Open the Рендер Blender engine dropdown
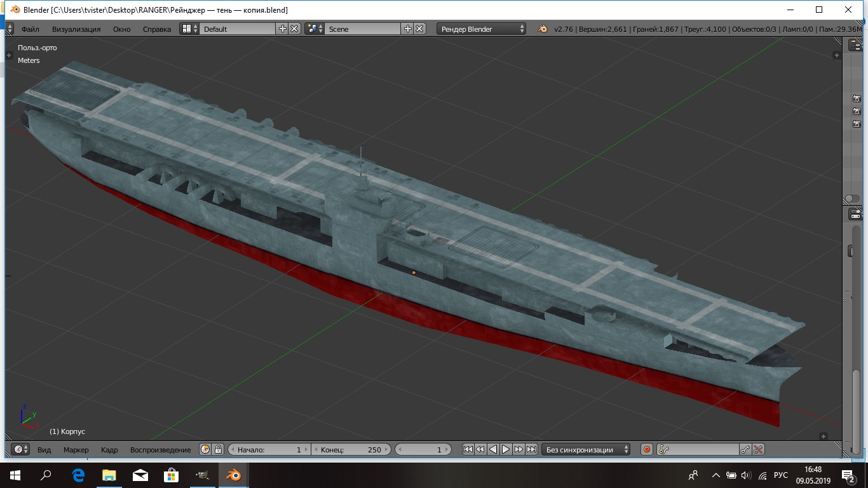Viewport: 868px width, 488px height. [481, 29]
